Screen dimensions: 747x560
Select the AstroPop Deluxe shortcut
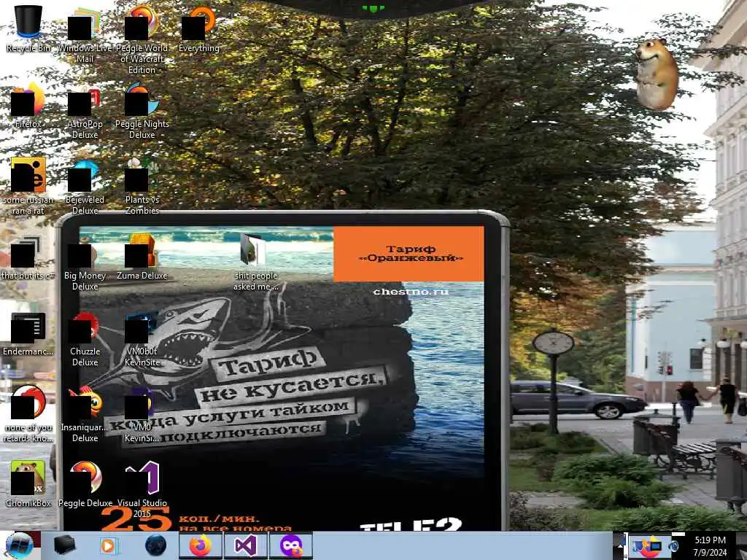(85, 111)
